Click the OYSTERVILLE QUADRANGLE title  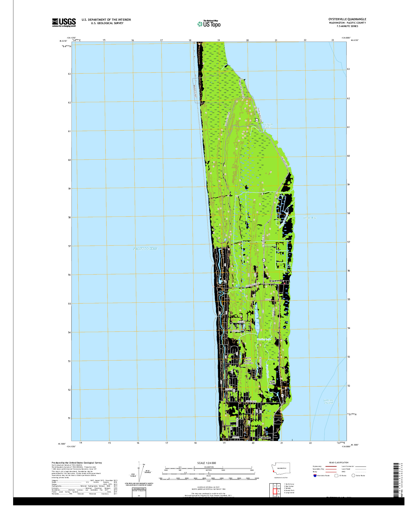(x=347, y=19)
